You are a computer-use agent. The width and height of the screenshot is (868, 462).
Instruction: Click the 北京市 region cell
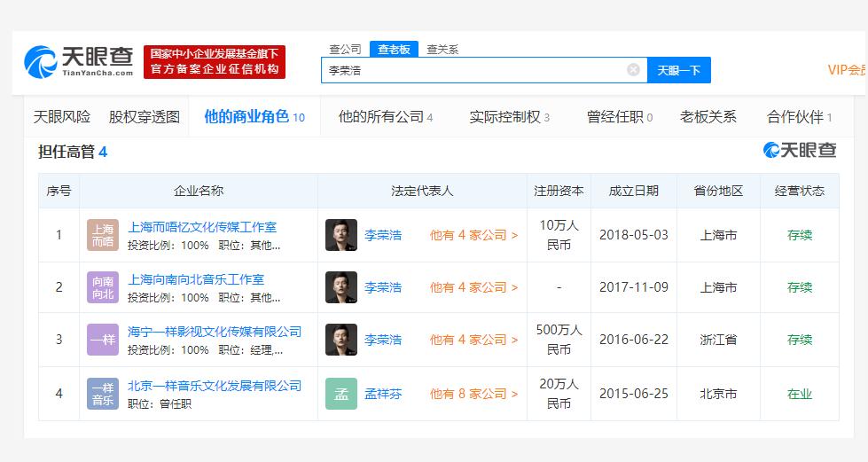[x=718, y=394]
